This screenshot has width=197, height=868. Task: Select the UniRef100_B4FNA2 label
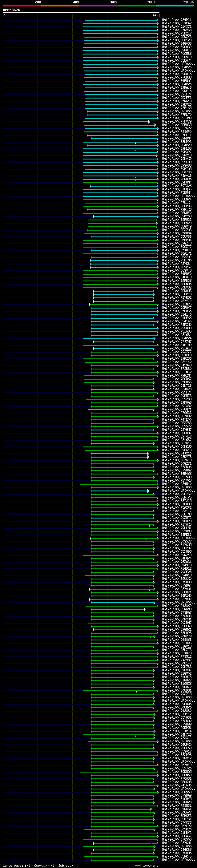tap(177, 81)
